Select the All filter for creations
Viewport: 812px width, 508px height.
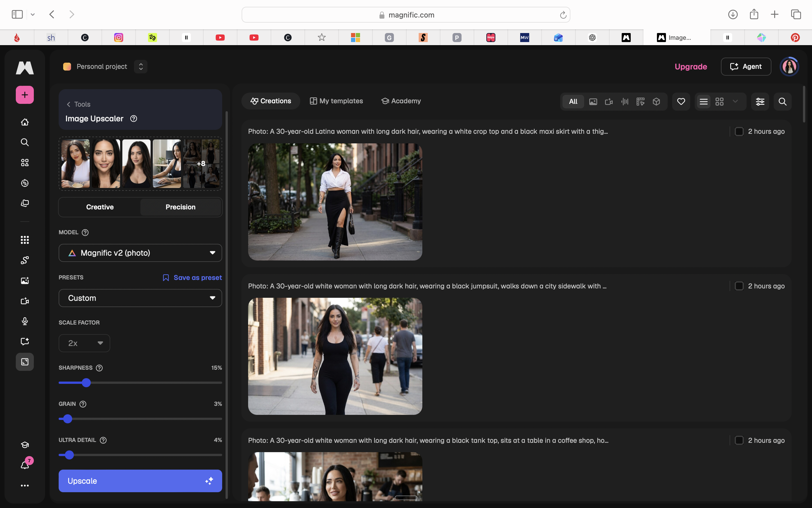pyautogui.click(x=573, y=102)
